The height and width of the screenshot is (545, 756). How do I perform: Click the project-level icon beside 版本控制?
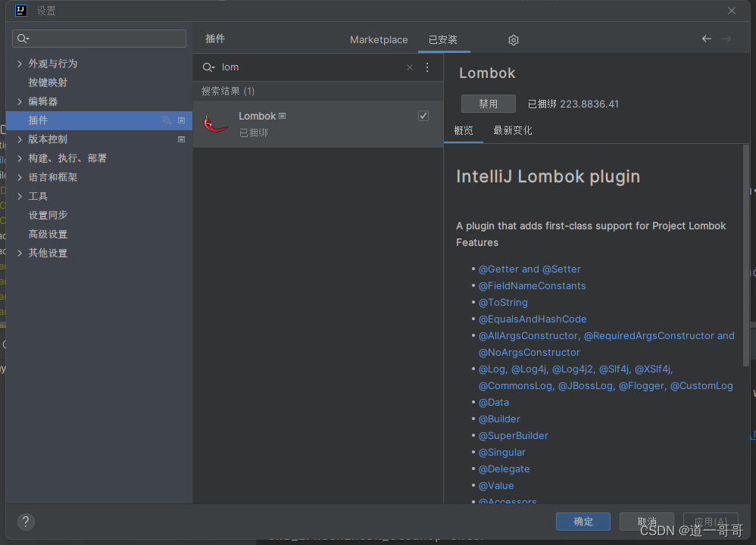coord(182,139)
